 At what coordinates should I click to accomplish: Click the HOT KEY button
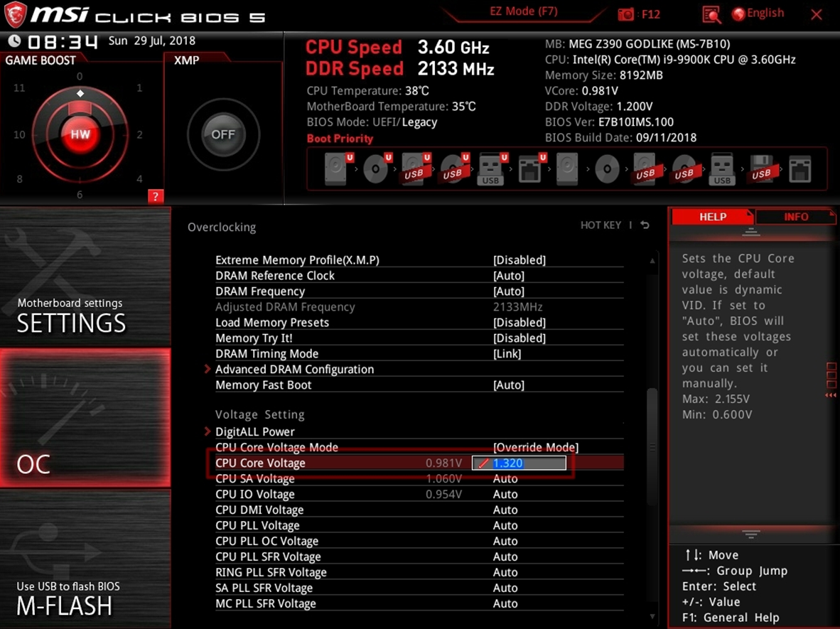pyautogui.click(x=601, y=225)
